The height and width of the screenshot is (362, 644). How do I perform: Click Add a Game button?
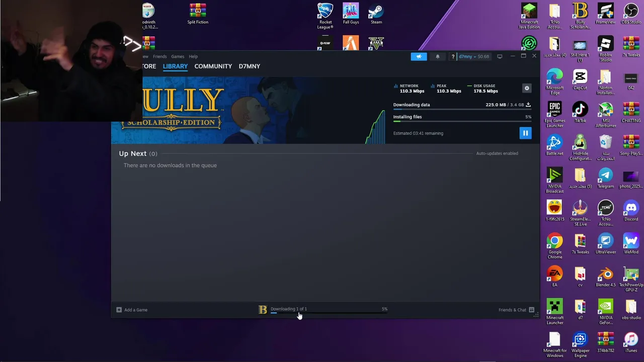tap(132, 310)
